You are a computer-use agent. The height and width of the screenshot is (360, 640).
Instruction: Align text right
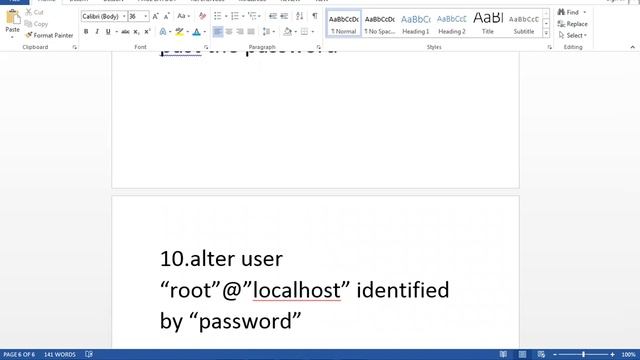click(x=240, y=31)
